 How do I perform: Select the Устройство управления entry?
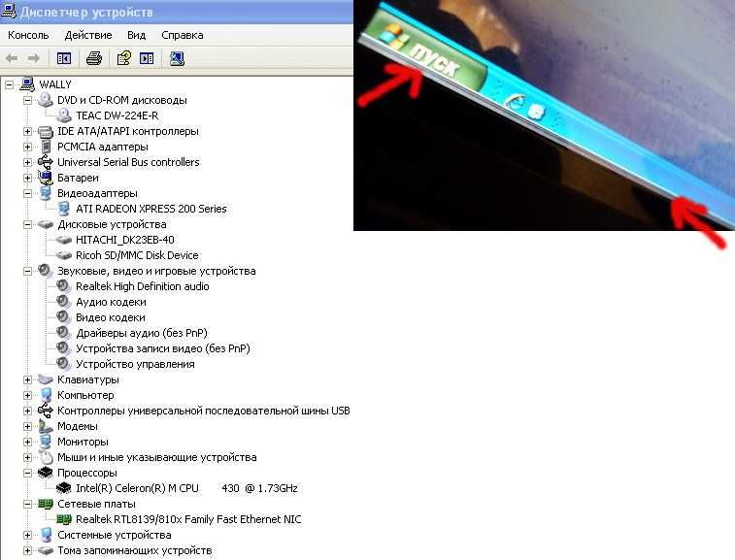click(135, 364)
